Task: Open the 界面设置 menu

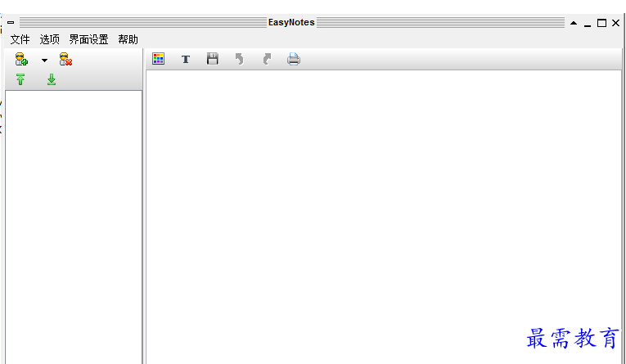Action: (88, 39)
